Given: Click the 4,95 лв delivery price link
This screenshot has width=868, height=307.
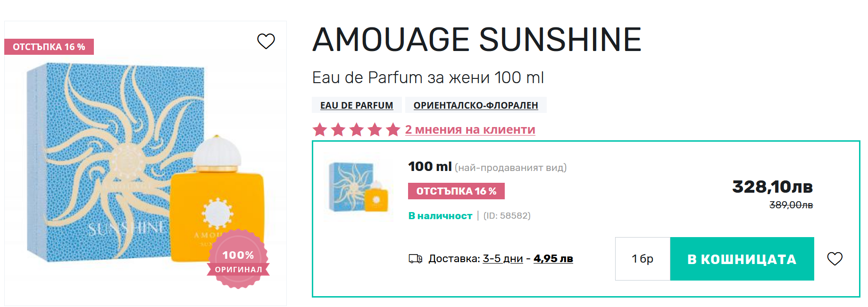Looking at the screenshot, I should tap(553, 259).
